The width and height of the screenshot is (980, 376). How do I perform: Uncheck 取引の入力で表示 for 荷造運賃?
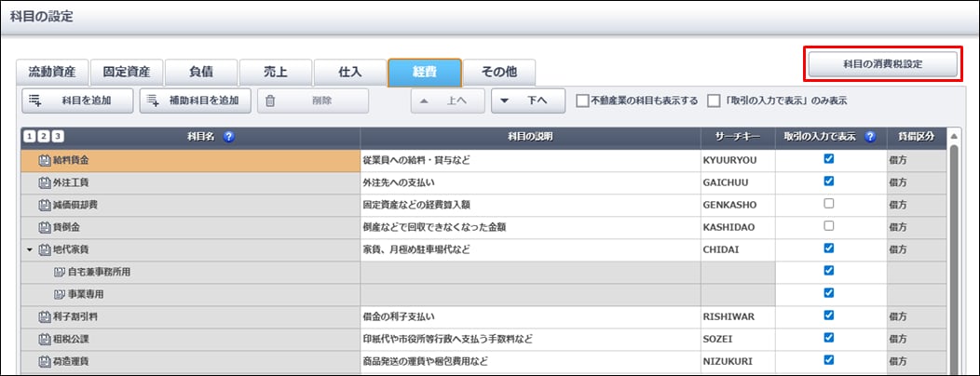pos(829,360)
